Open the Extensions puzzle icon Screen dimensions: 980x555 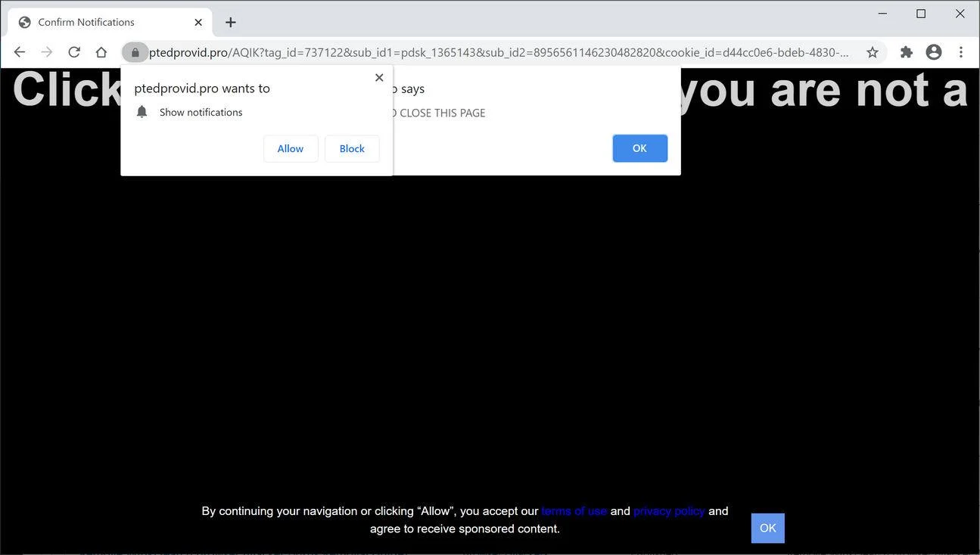tap(907, 52)
